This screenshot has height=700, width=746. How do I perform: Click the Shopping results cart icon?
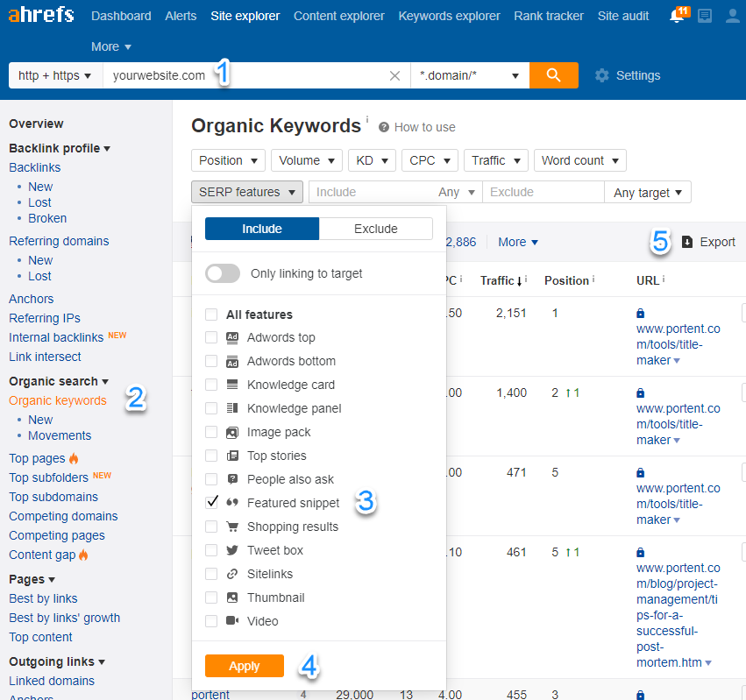click(232, 527)
